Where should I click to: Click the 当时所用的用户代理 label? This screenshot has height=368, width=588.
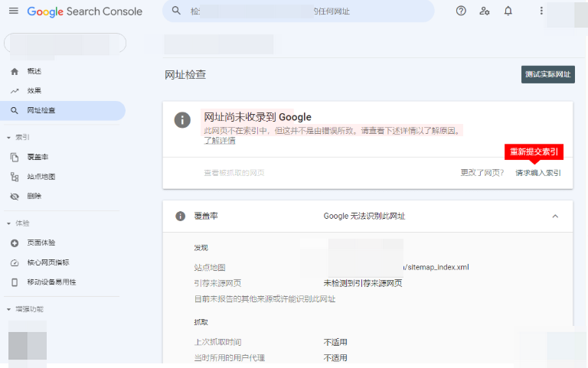(x=230, y=358)
